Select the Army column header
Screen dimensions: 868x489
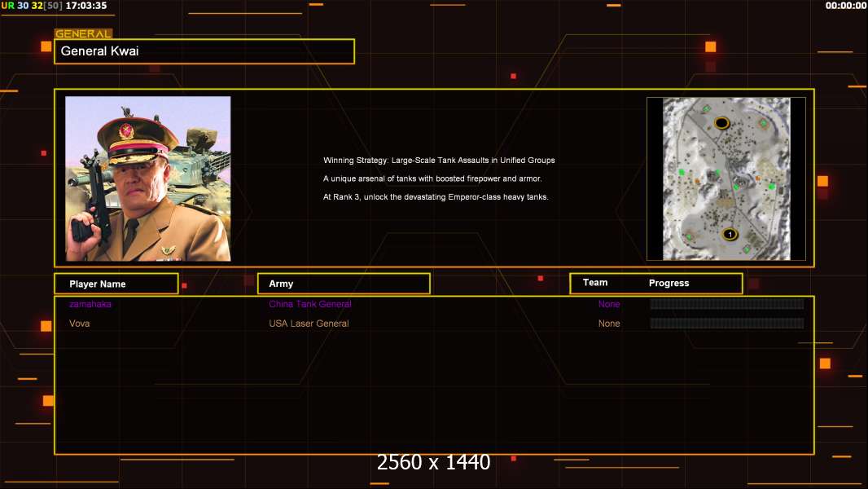(344, 284)
